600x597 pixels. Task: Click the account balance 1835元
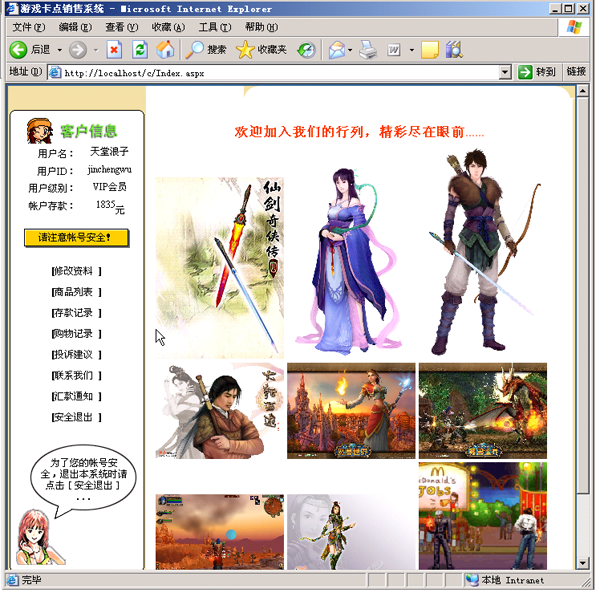pos(110,207)
